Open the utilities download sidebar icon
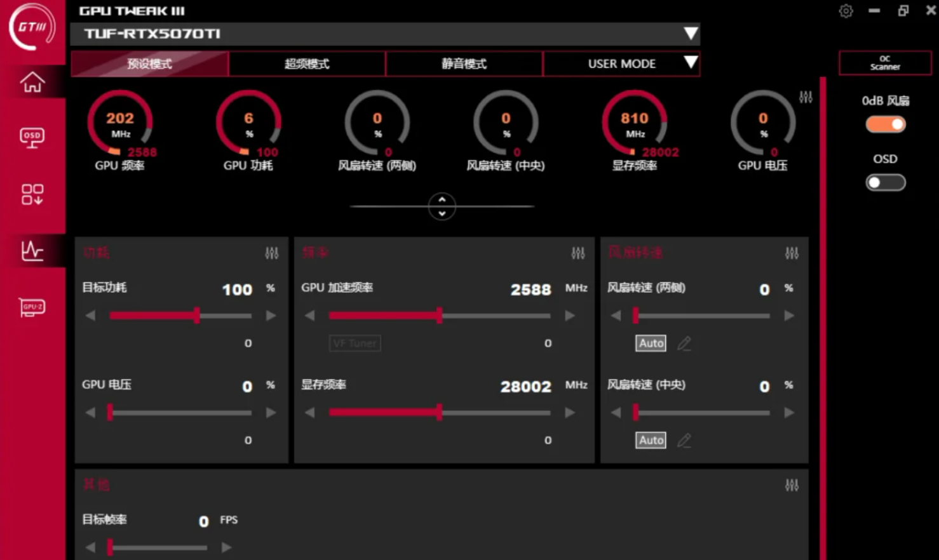 click(x=32, y=194)
